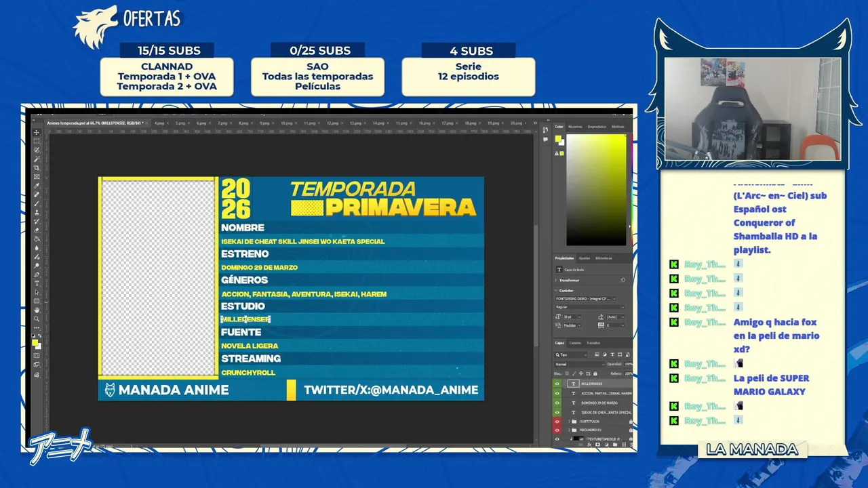Screen dimensions: 868x488
Task: Open the Medidas kerning dropdown
Action: [572, 325]
